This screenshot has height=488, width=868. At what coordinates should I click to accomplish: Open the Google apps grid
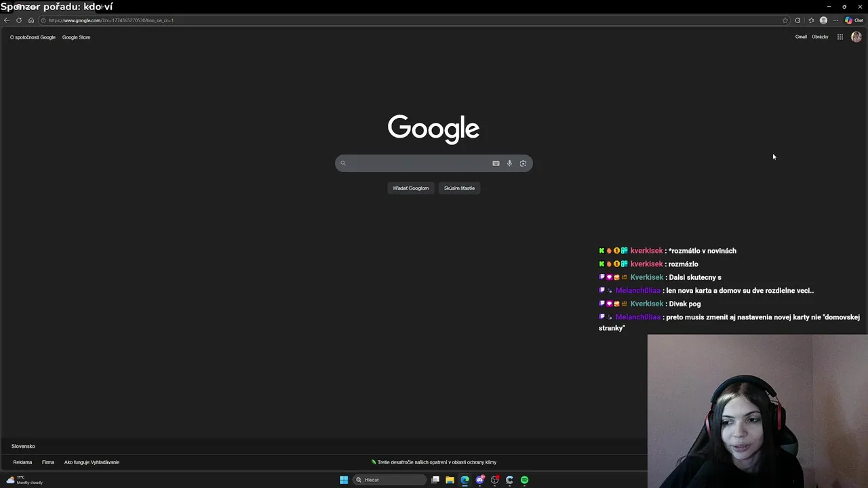click(840, 37)
